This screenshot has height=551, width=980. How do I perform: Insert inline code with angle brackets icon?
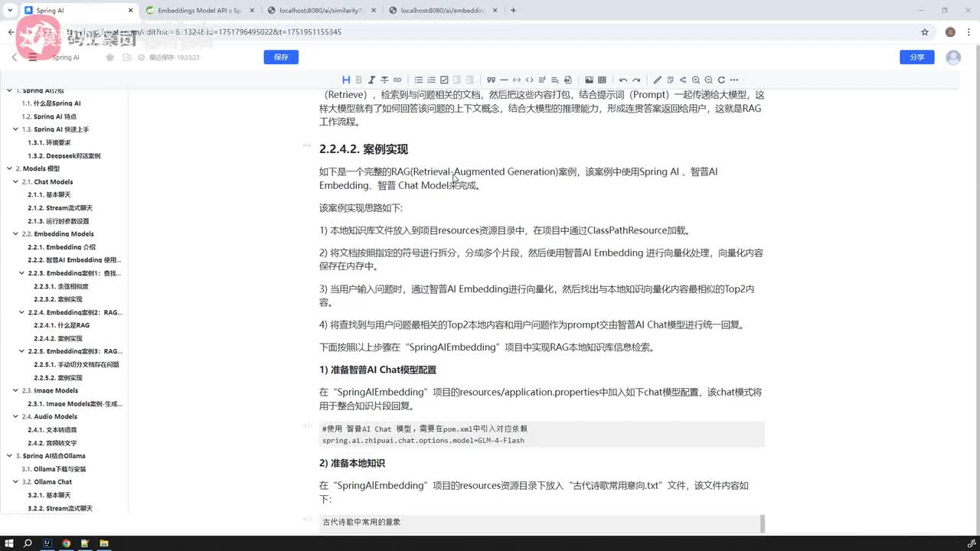[529, 80]
